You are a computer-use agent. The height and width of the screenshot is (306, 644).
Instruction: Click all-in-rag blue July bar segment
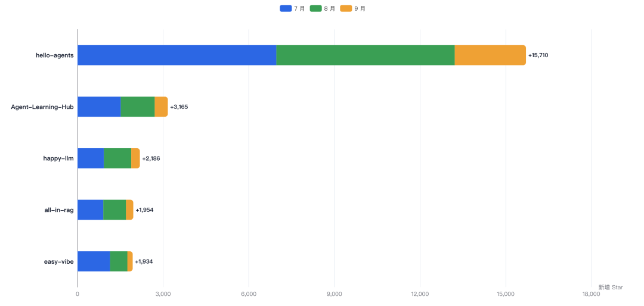91,210
